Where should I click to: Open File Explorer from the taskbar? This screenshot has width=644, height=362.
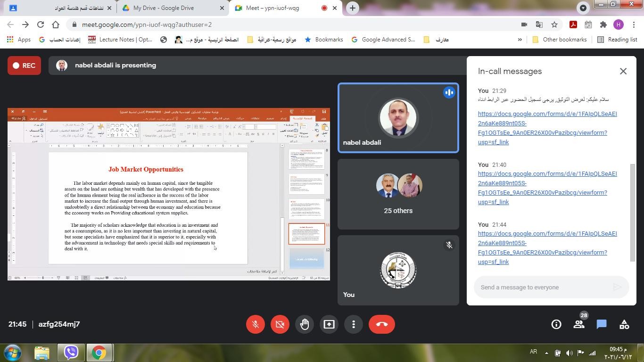pos(42,353)
